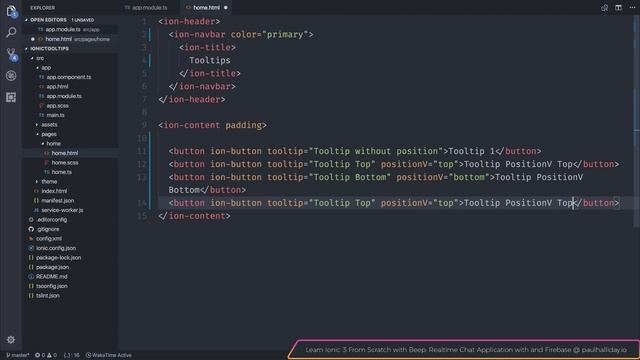
Task: Click the "Tooltip Bottom" string on line 13
Action: click(350, 177)
